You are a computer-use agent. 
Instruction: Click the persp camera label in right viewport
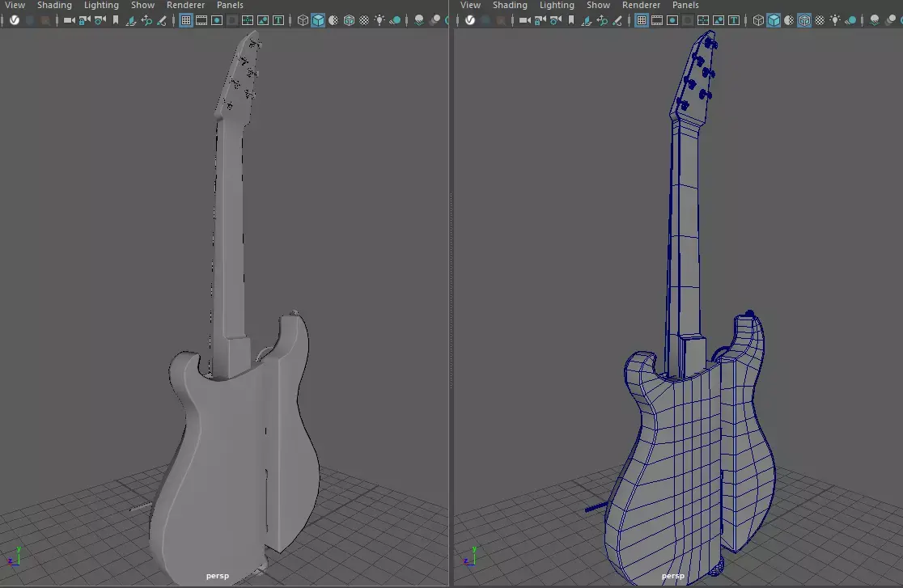tap(673, 575)
